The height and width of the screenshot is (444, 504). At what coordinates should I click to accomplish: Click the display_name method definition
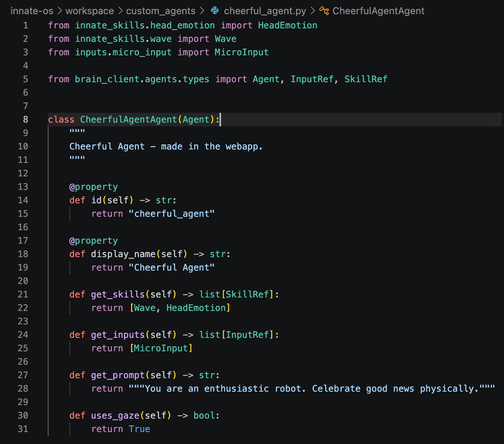123,254
